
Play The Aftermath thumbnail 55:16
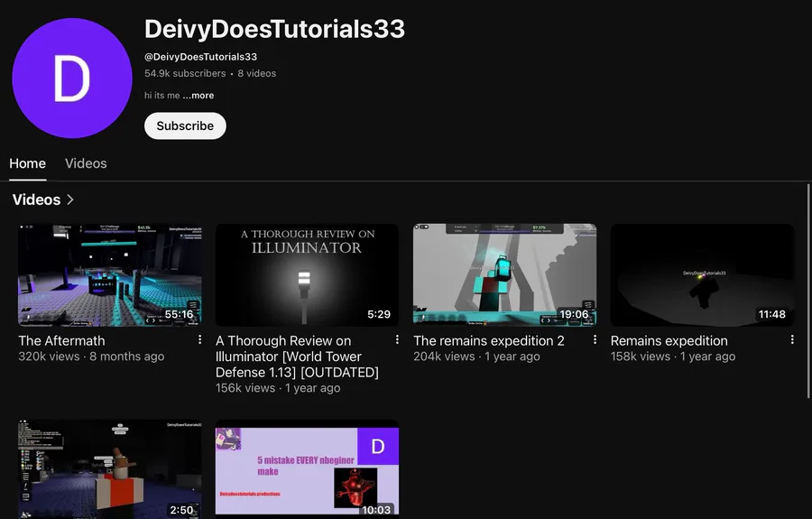pos(110,275)
